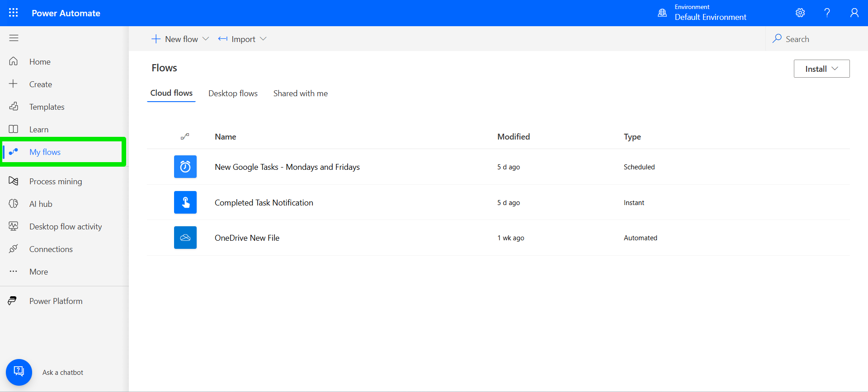Click the My flows icon

pyautogui.click(x=14, y=152)
